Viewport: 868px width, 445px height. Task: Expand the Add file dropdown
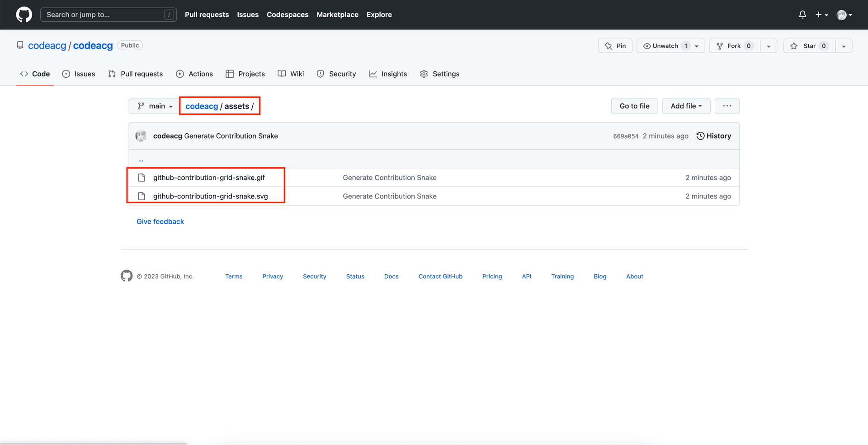pos(686,106)
